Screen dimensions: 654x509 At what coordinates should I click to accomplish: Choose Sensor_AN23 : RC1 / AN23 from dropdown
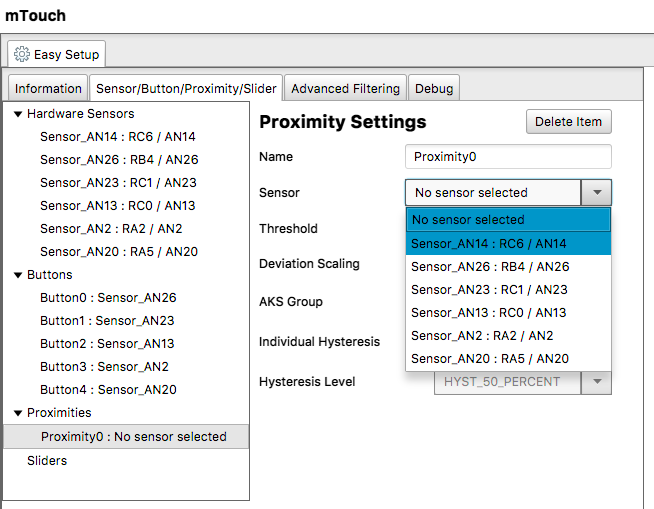pos(508,290)
